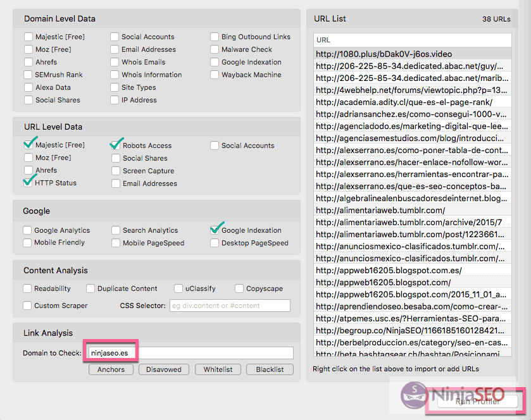The height and width of the screenshot is (420, 531).
Task: Open the Blacklist
Action: [x=270, y=369]
